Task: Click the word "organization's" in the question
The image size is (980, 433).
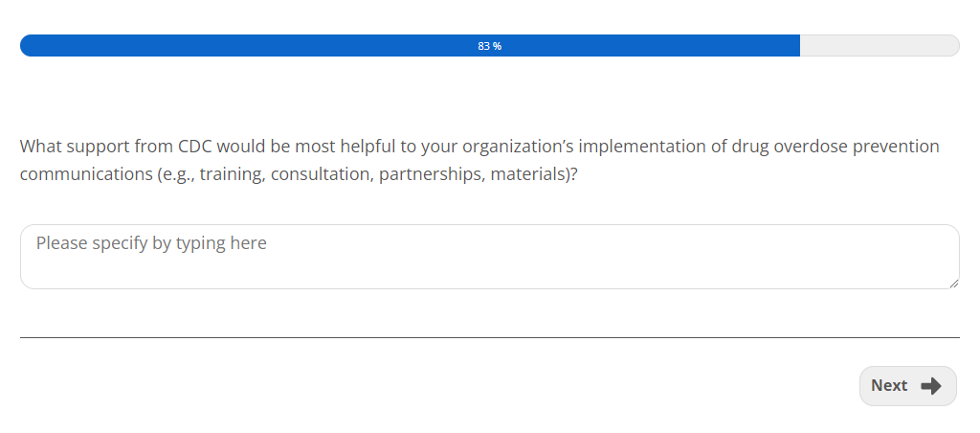Action: [x=514, y=147]
